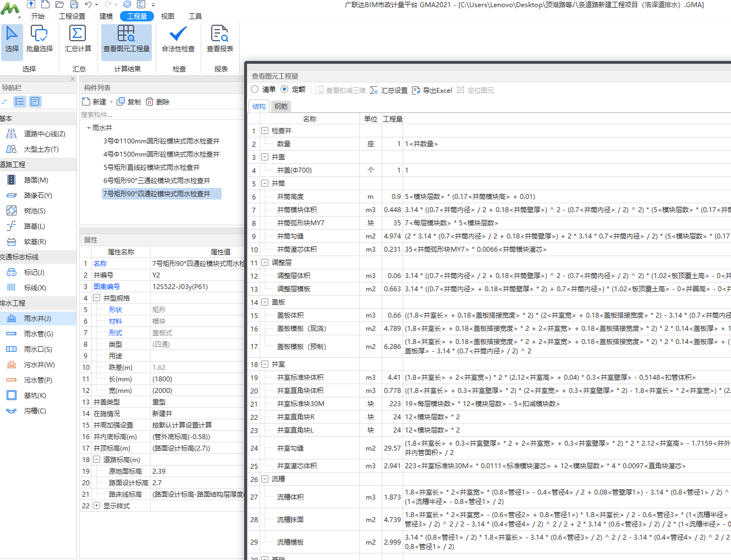The width and height of the screenshot is (731, 560).
Task: Collapse the 井筒 group in quantity table
Action: 265,184
